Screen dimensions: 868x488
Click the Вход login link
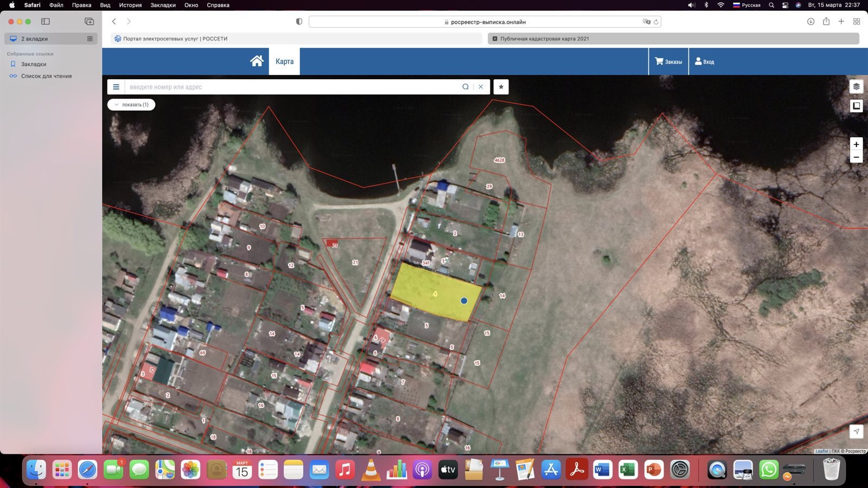tap(705, 61)
